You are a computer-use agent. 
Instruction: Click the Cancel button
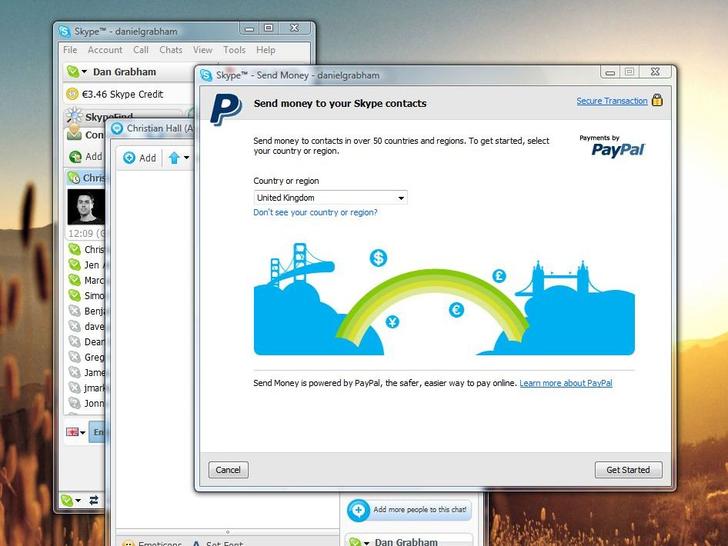click(x=228, y=470)
